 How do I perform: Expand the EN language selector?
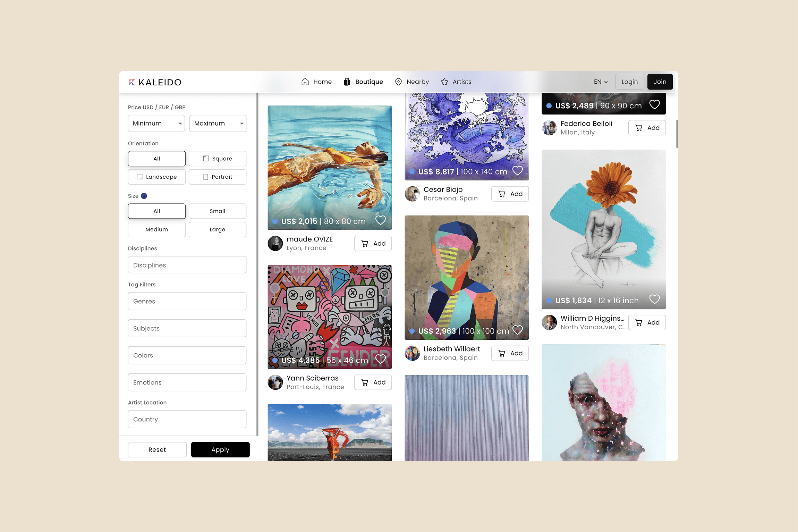pyautogui.click(x=601, y=82)
